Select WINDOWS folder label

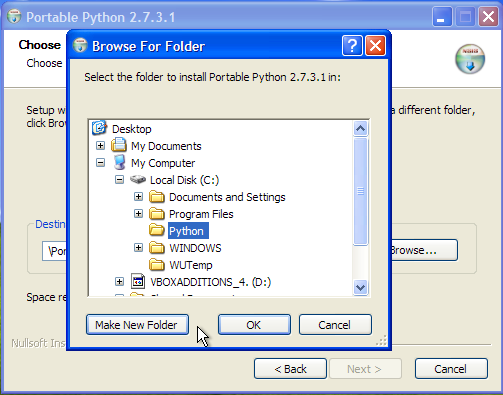click(195, 248)
